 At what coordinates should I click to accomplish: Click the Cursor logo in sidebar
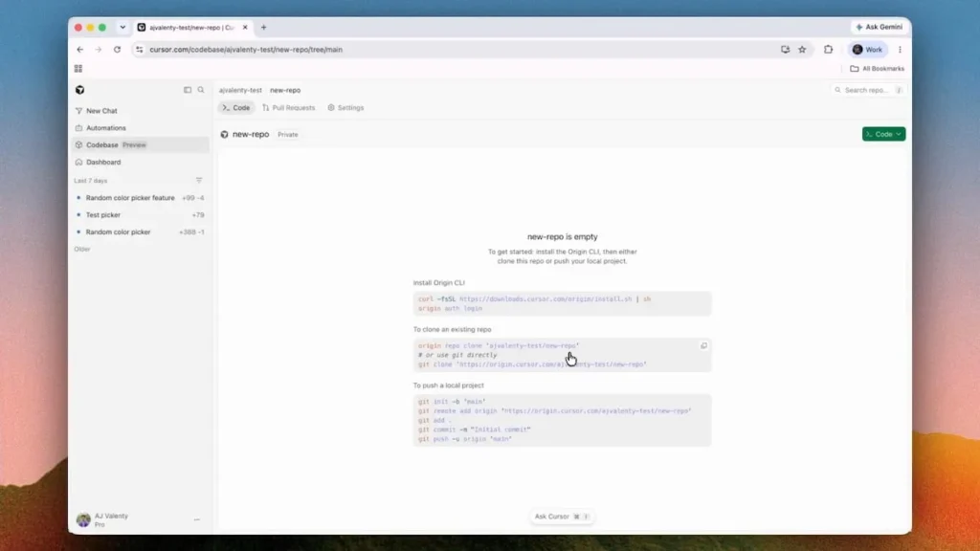[x=80, y=90]
